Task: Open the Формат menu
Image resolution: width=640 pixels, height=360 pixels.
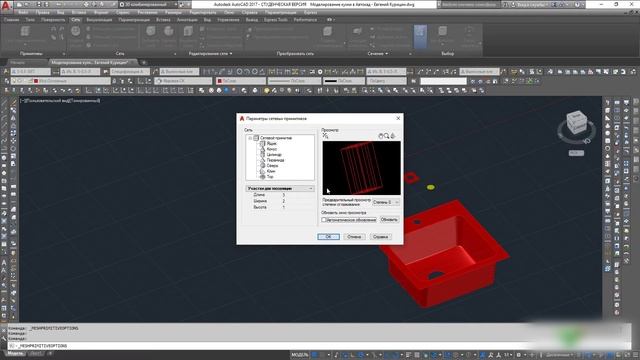Action: (101, 13)
